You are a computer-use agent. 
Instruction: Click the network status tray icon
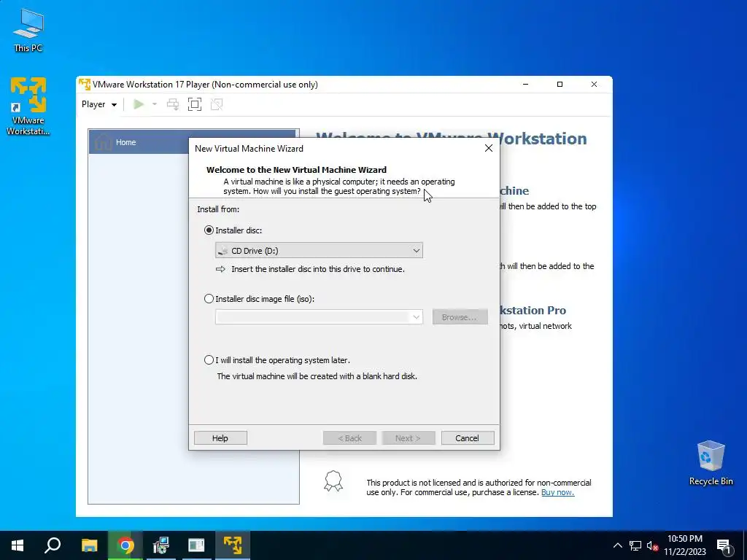[635, 545]
